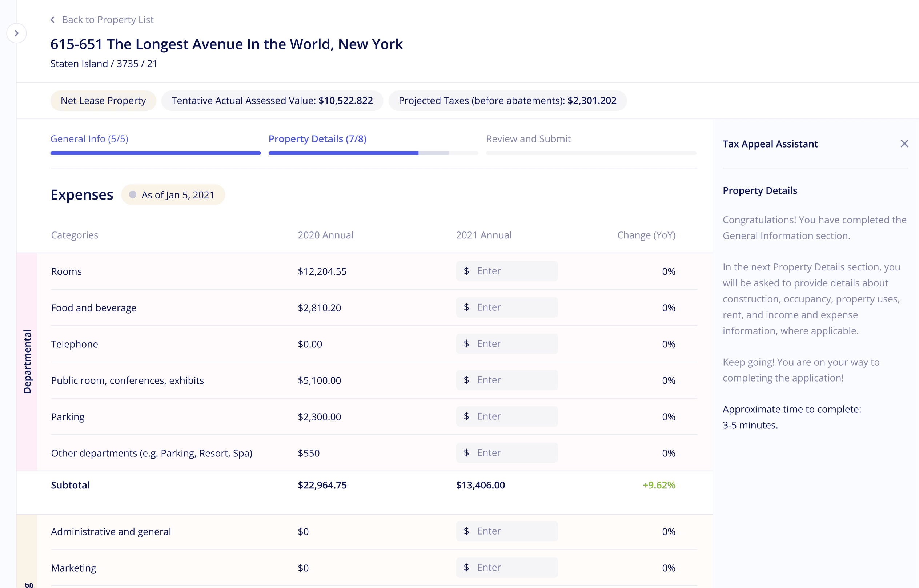Click the dollar icon in Marketing 2021 field
Viewport: 919px width, 588px height.
[466, 567]
